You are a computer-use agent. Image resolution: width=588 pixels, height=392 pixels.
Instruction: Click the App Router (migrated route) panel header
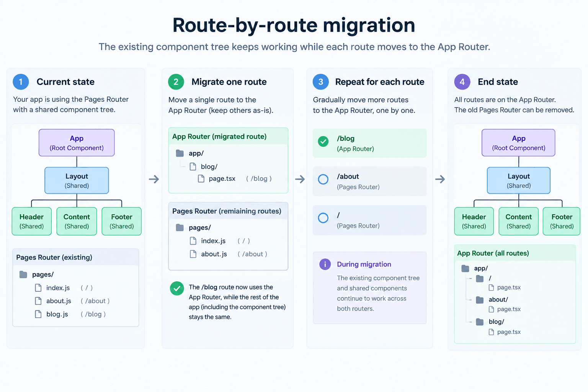pos(228,136)
